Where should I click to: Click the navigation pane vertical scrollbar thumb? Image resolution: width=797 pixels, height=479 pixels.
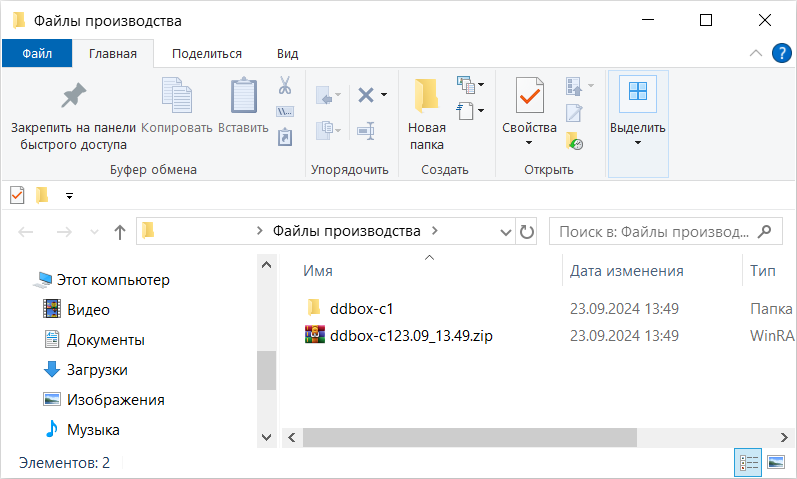266,370
